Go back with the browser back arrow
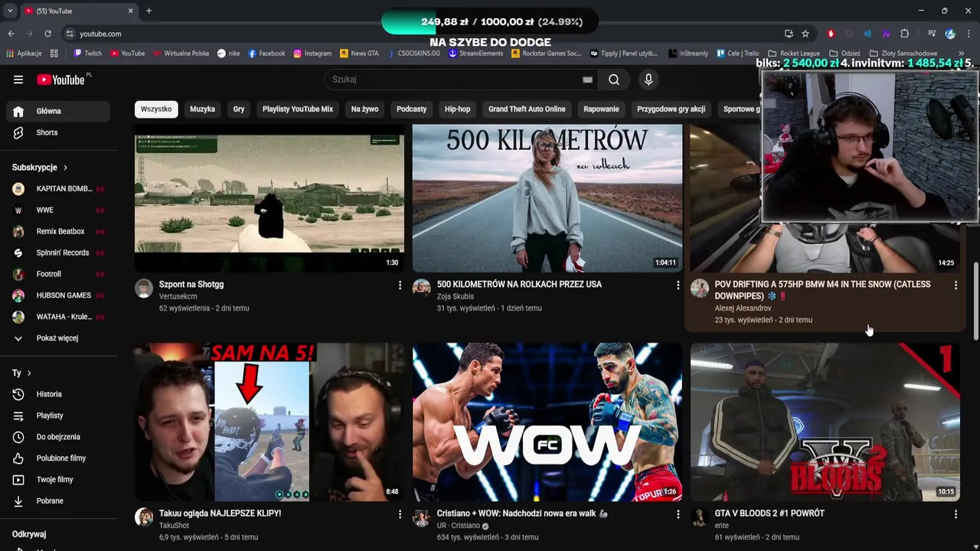Screen dimensions: 980x551 click(11, 34)
